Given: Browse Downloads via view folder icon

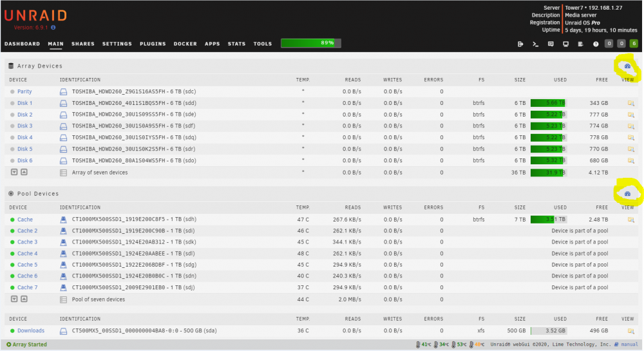Looking at the screenshot, I should point(630,331).
